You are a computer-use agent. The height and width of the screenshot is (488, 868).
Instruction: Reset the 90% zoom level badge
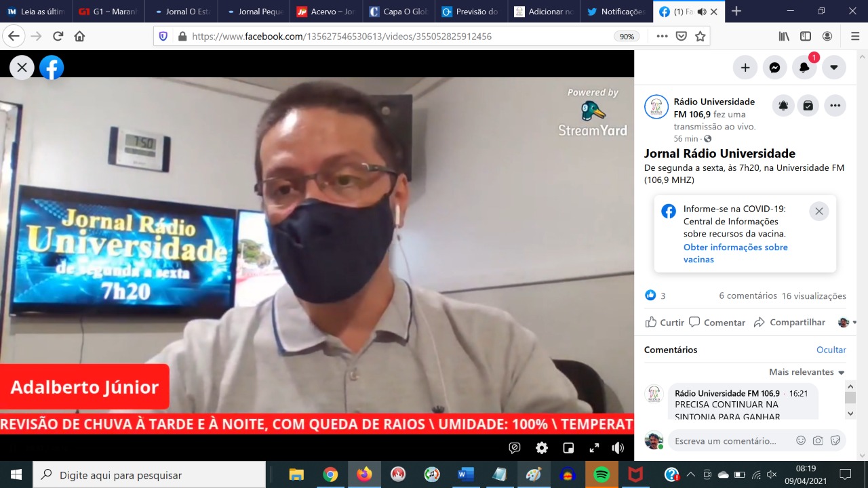[x=627, y=37]
